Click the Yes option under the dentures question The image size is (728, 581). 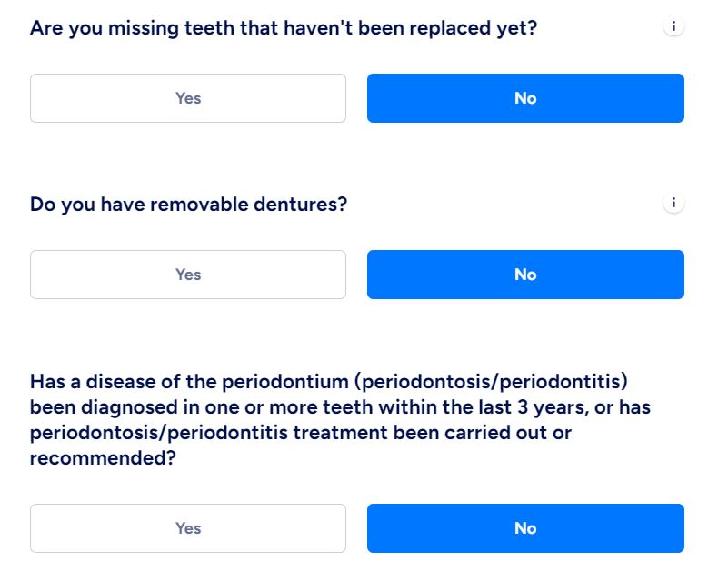point(187,274)
